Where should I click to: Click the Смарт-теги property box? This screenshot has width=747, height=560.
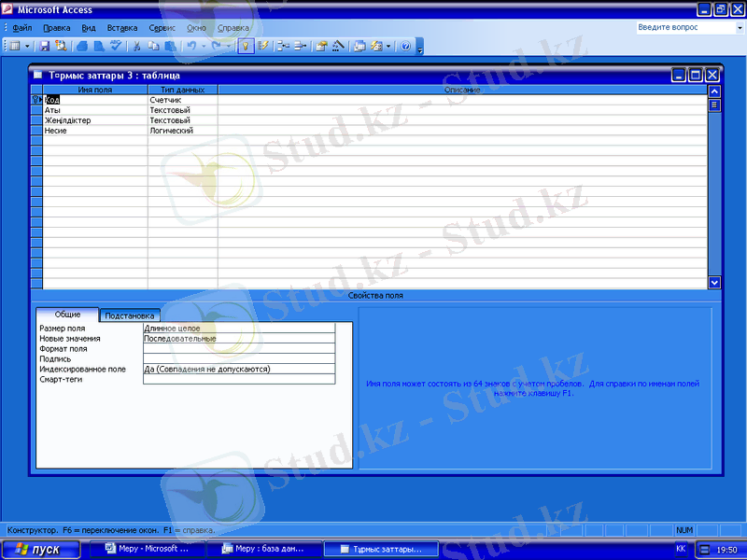coord(239,379)
